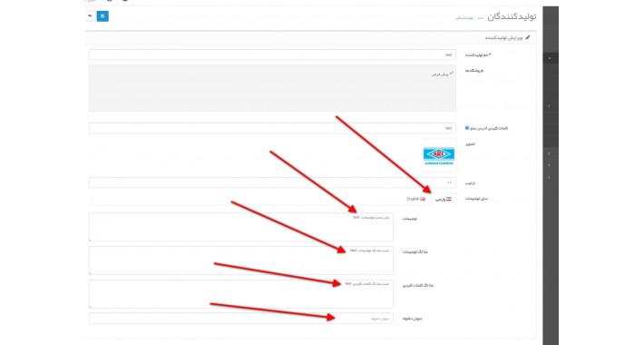The height and width of the screenshot is (345, 644).
Task: Click the sort order input field
Action: (272, 182)
